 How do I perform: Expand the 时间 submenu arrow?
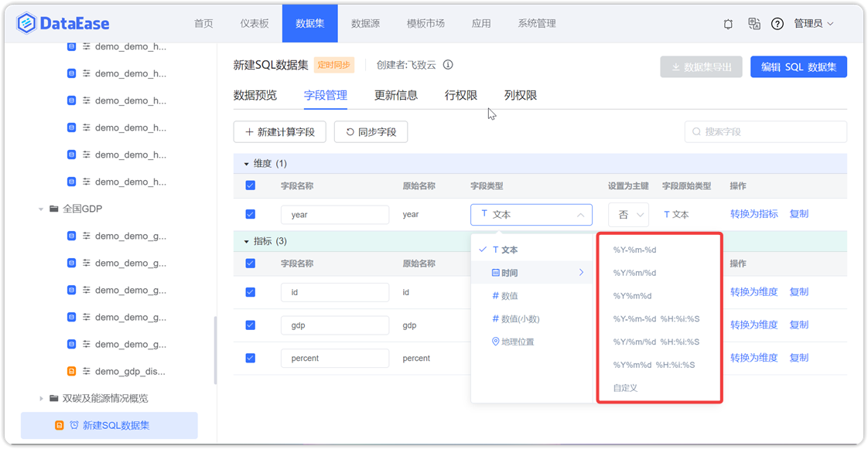[581, 272]
